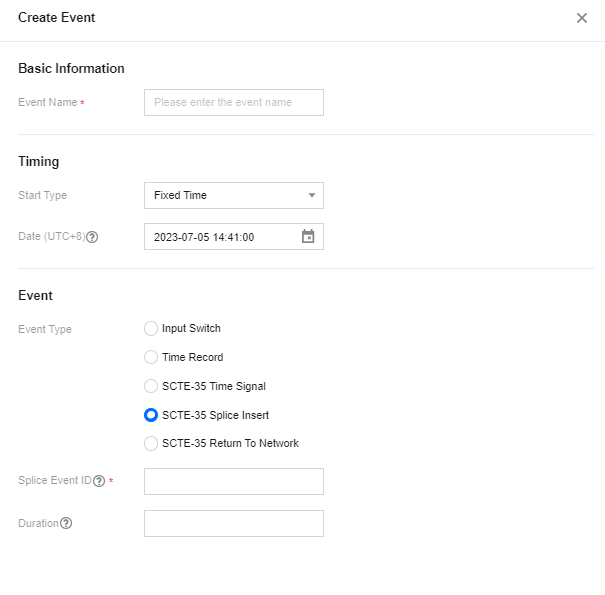This screenshot has height=595, width=605.
Task: Click the SCTE-35 Time Signal label text
Action: tap(213, 386)
